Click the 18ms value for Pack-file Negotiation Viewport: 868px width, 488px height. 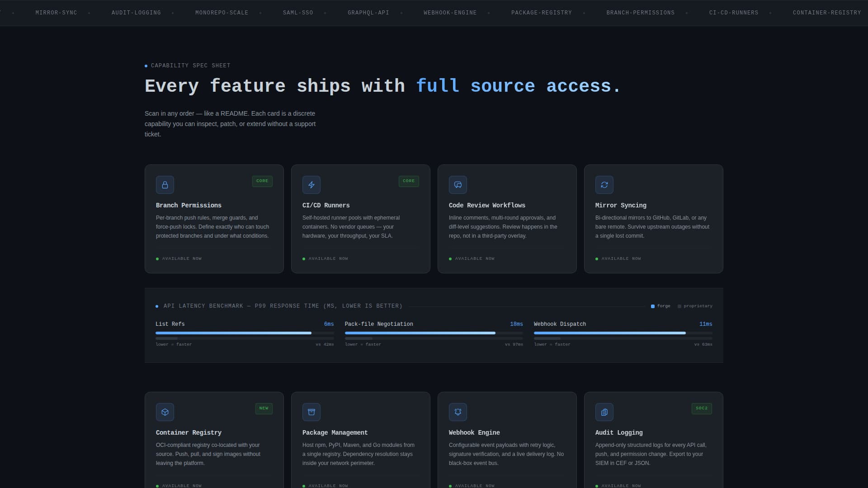point(516,324)
